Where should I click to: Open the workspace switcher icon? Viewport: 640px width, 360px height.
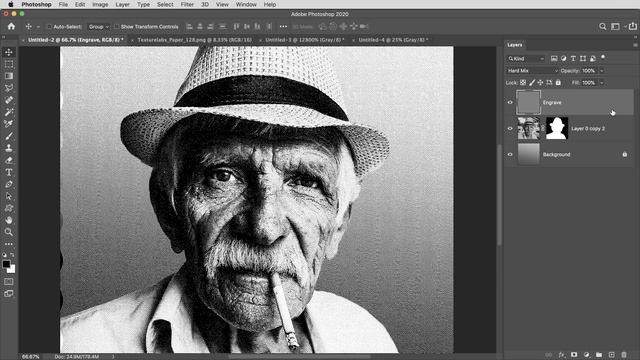(615, 27)
